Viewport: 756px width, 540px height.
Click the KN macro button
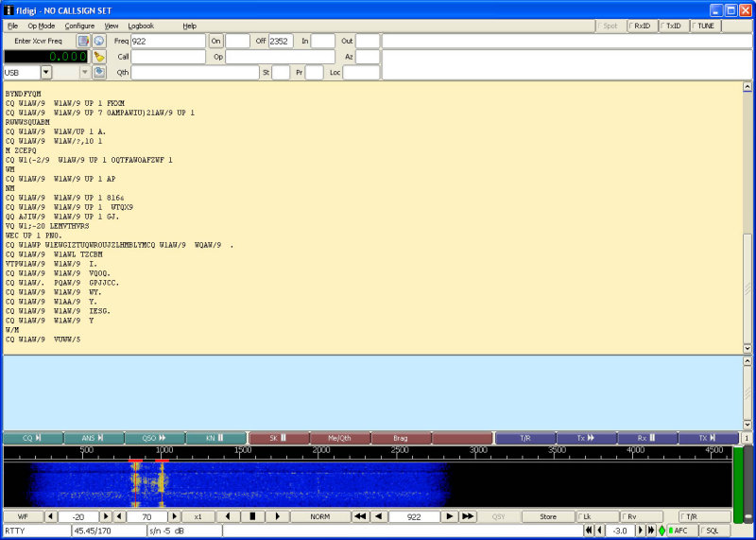tap(216, 438)
